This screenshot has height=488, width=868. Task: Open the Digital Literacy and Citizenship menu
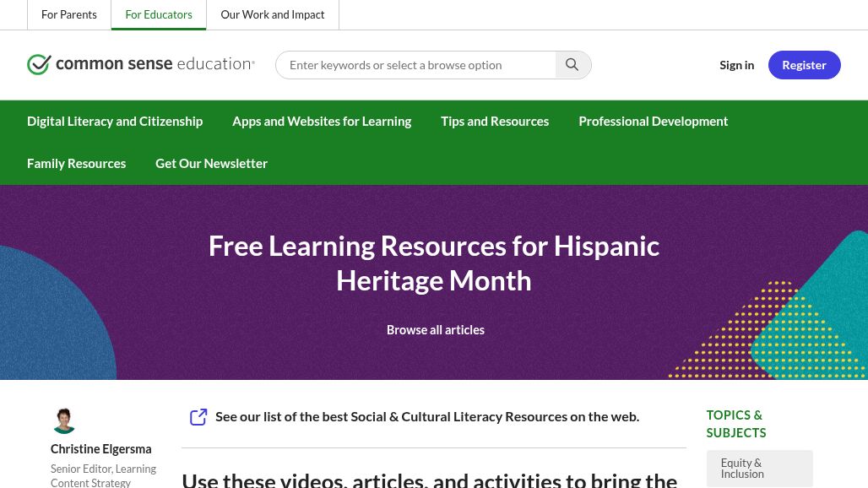pyautogui.click(x=115, y=121)
